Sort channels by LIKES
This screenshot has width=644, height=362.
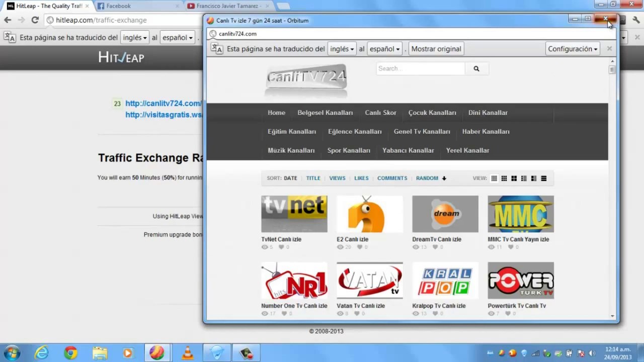[x=361, y=178]
